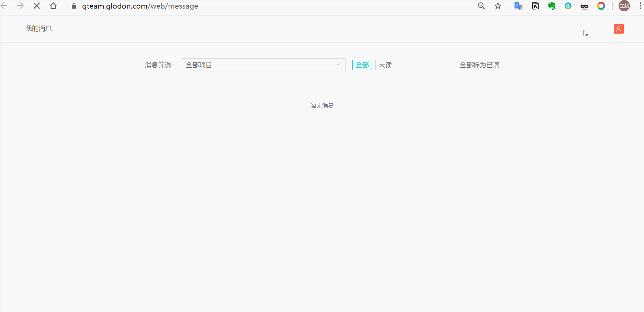This screenshot has width=644, height=312.
Task: Open the Chrome profile avatar 立超
Action: click(x=624, y=6)
